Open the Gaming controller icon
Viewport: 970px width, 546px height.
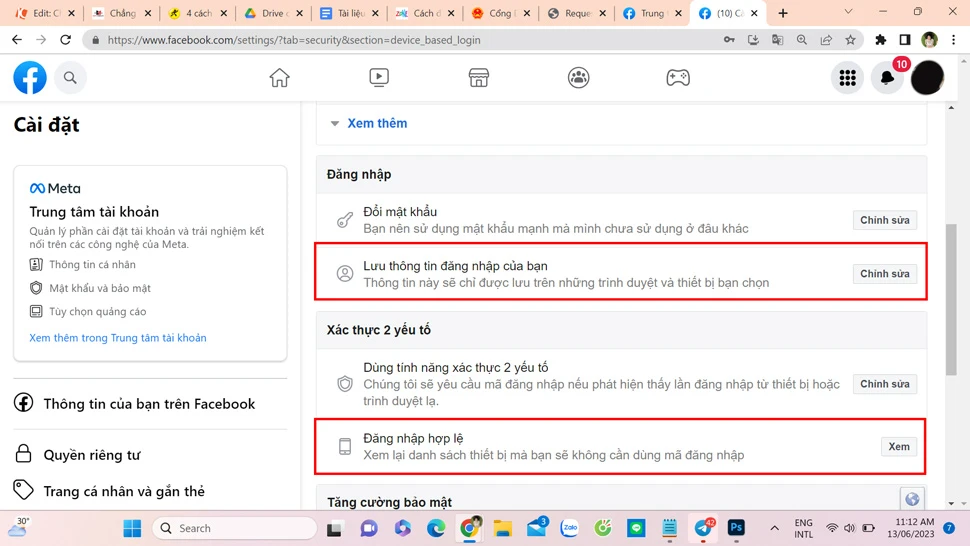pos(678,78)
